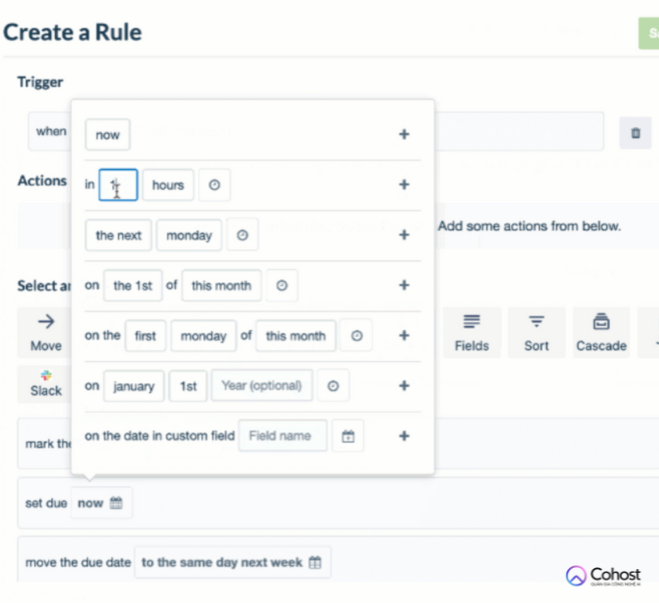Add the 'in hours' option with plus

click(404, 184)
